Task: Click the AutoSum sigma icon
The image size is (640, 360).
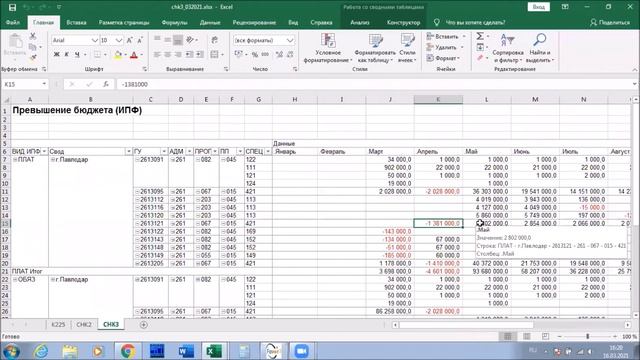Action: tap(480, 36)
